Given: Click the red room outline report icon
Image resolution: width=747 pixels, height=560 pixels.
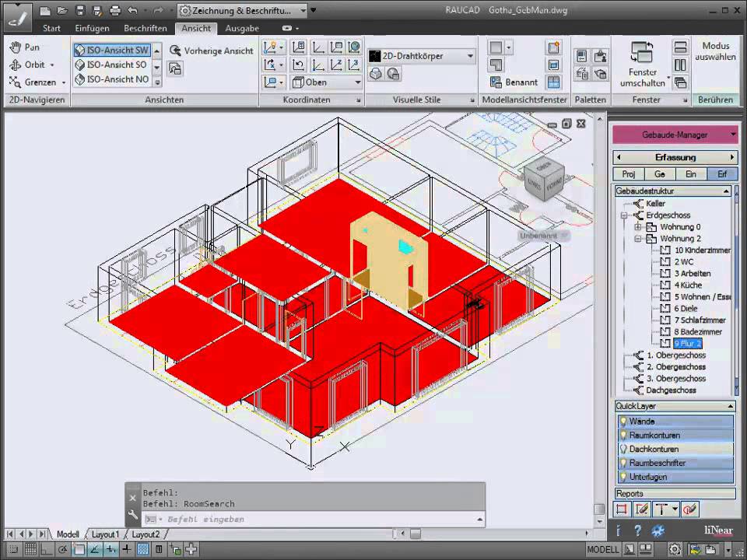Looking at the screenshot, I should click(x=622, y=509).
